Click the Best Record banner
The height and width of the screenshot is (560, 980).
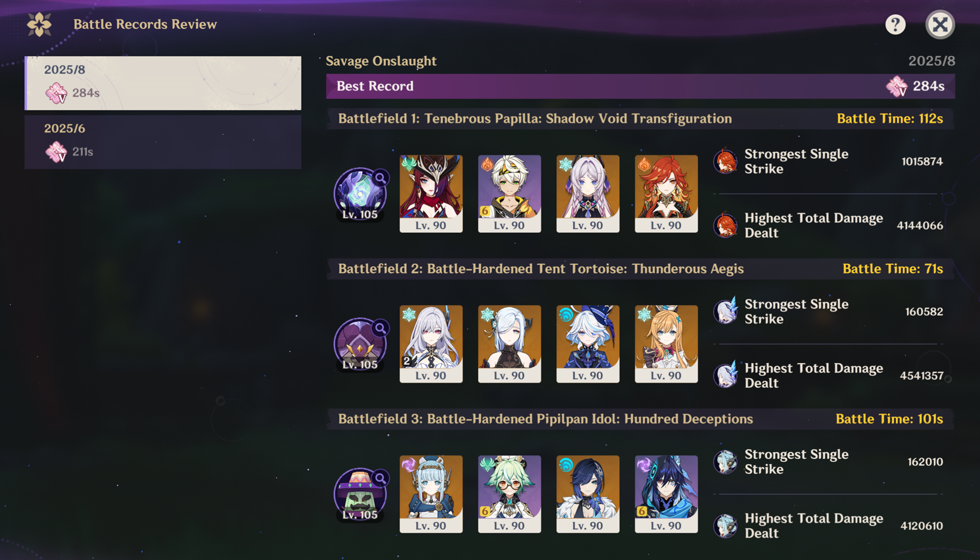pos(640,86)
